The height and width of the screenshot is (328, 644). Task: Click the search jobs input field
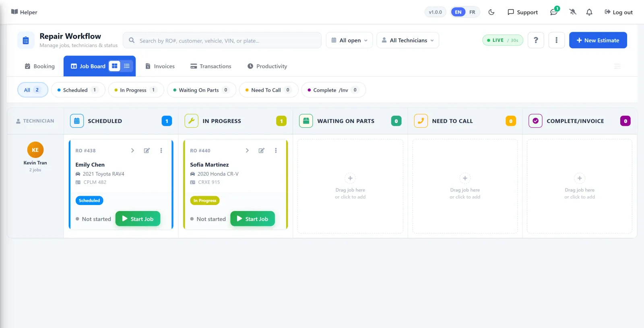point(222,40)
